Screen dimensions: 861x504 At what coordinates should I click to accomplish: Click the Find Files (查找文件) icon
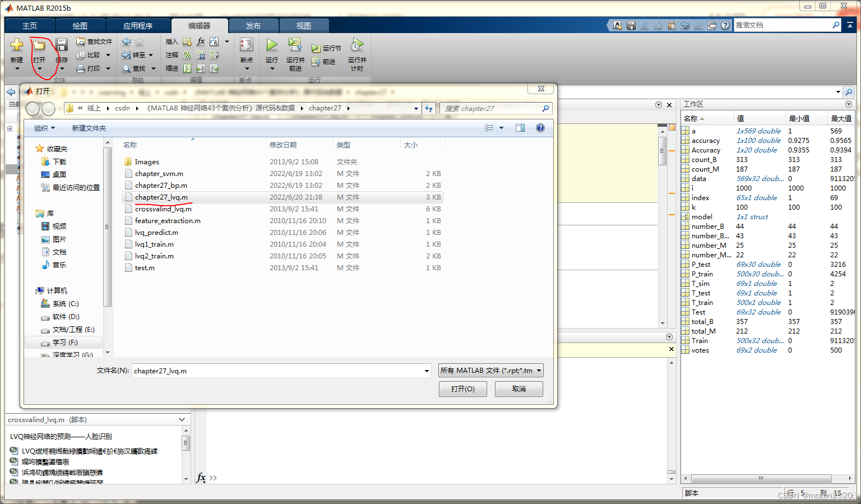81,41
